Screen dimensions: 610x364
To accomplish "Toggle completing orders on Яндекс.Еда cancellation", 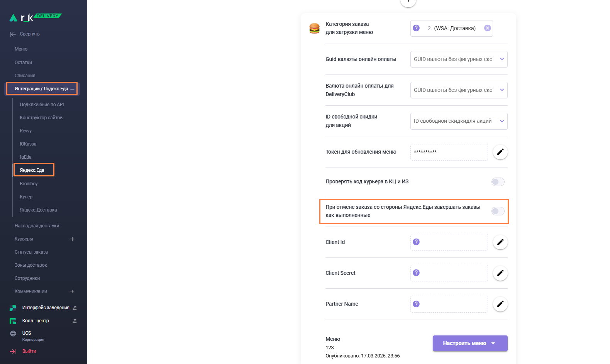I will point(498,211).
